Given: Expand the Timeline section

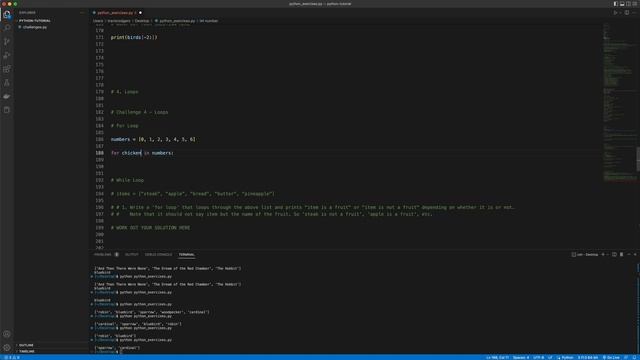Looking at the screenshot, I should click(27, 351).
